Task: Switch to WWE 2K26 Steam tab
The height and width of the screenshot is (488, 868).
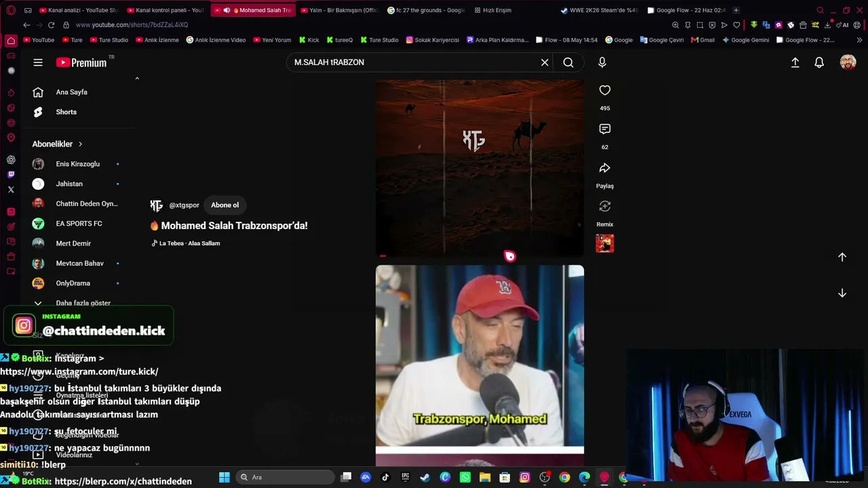Action: point(599,10)
